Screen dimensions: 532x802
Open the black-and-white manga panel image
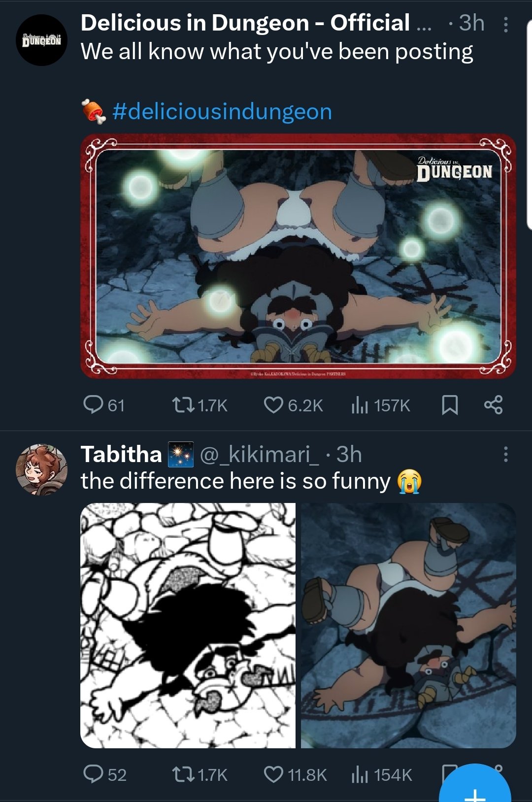pos(188,625)
